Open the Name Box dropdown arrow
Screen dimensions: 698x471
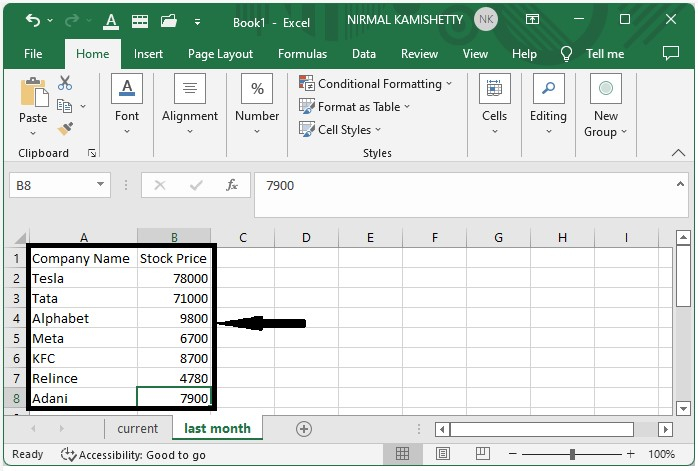[100, 185]
